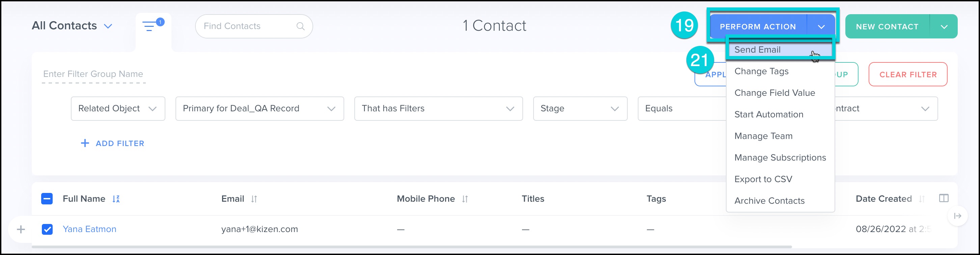Image resolution: width=980 pixels, height=255 pixels.
Task: Toggle the select-all header checkbox
Action: 47,199
